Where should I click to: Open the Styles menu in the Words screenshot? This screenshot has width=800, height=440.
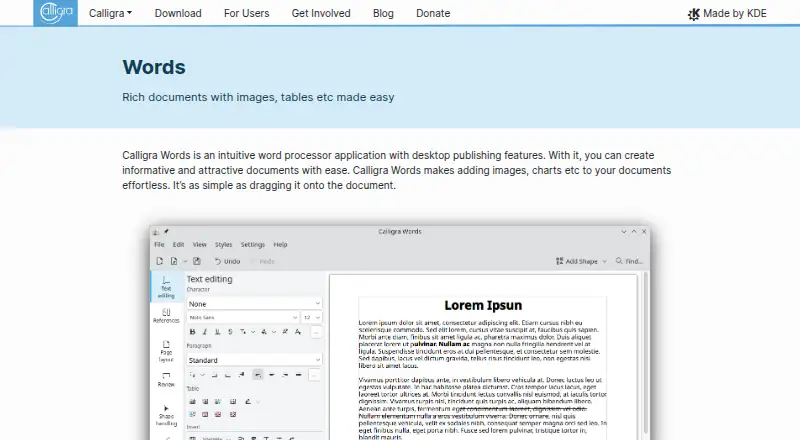[x=223, y=245]
